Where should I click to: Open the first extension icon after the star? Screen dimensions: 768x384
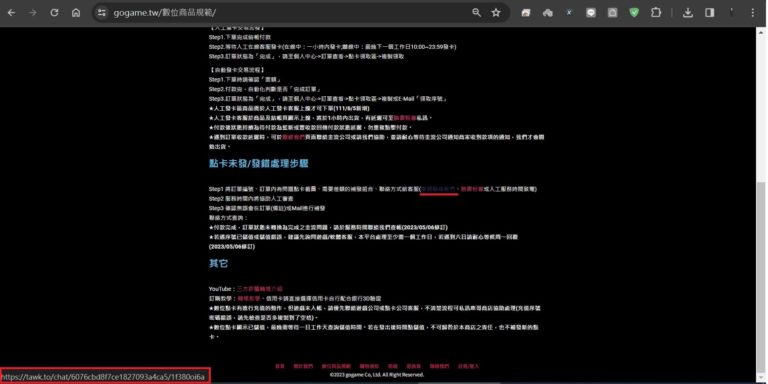coord(526,13)
